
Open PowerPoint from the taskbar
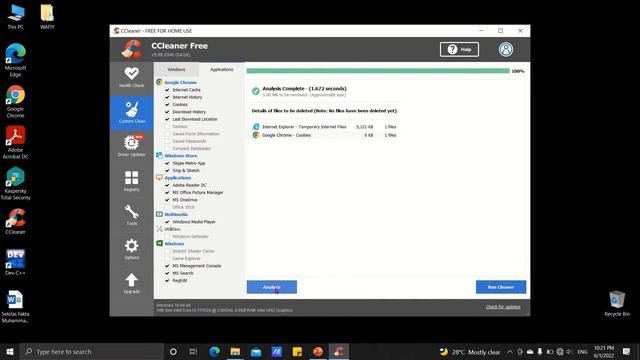pyautogui.click(x=318, y=351)
